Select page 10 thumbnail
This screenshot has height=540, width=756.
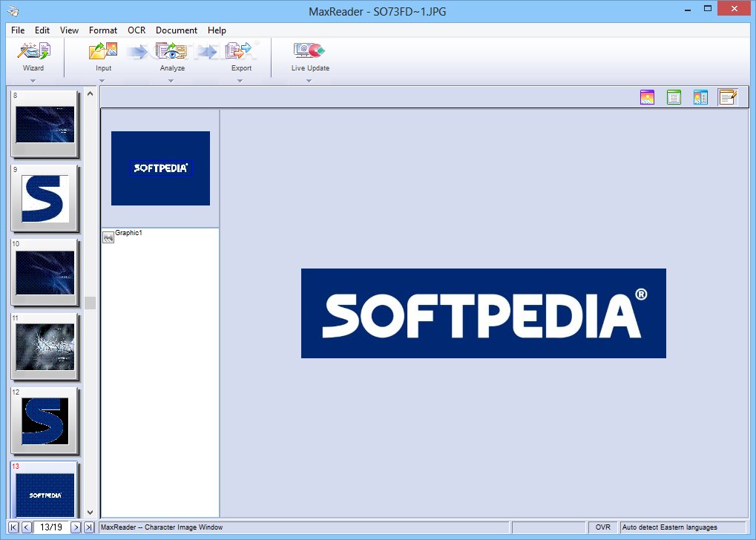click(x=45, y=273)
